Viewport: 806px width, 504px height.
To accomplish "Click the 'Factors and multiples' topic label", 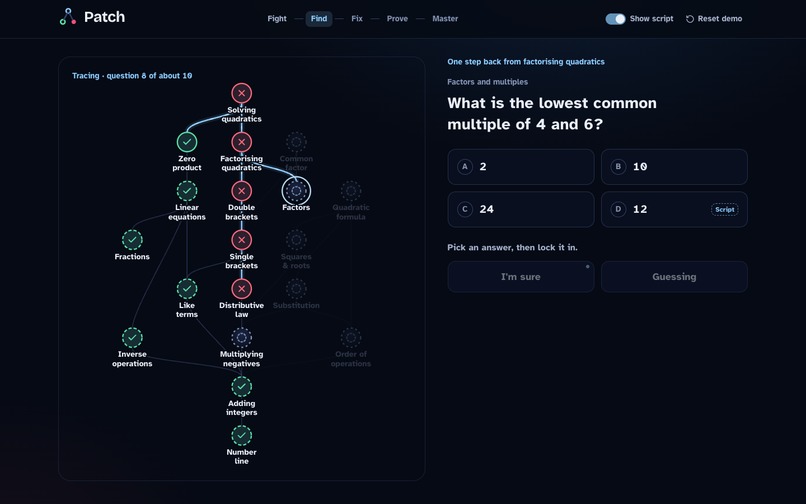I will pos(487,82).
